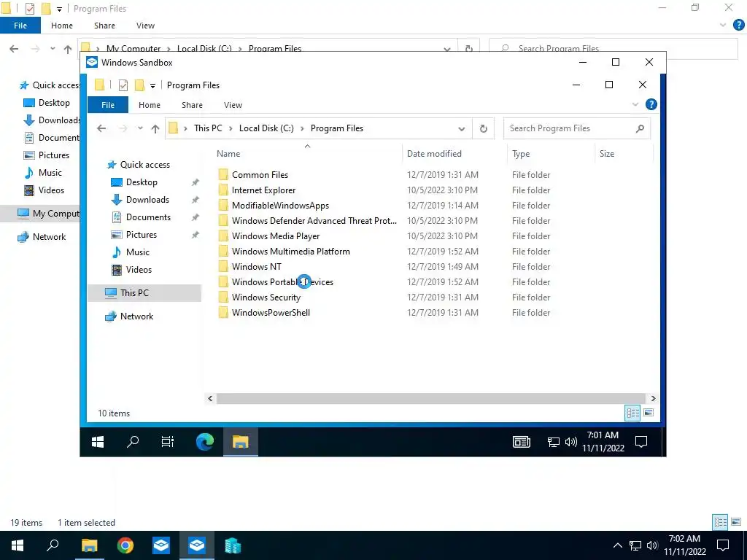
Task: Open host taskbar search
Action: [x=53, y=545]
